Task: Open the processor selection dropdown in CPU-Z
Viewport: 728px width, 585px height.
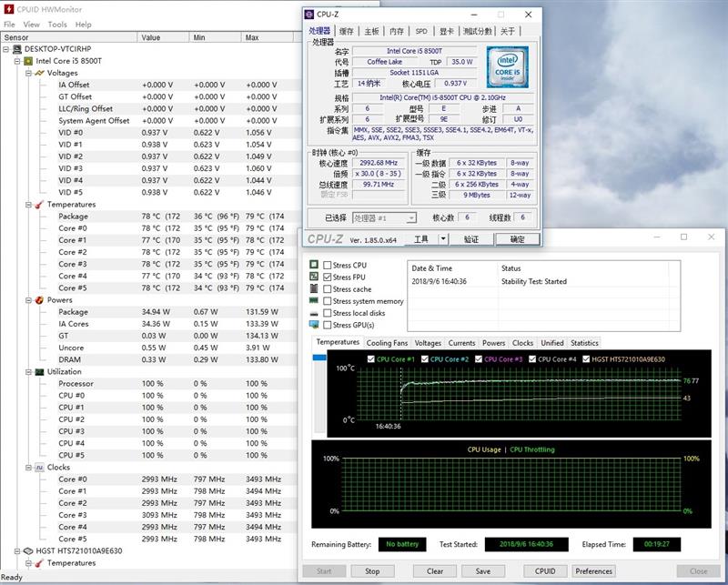Action: point(410,218)
